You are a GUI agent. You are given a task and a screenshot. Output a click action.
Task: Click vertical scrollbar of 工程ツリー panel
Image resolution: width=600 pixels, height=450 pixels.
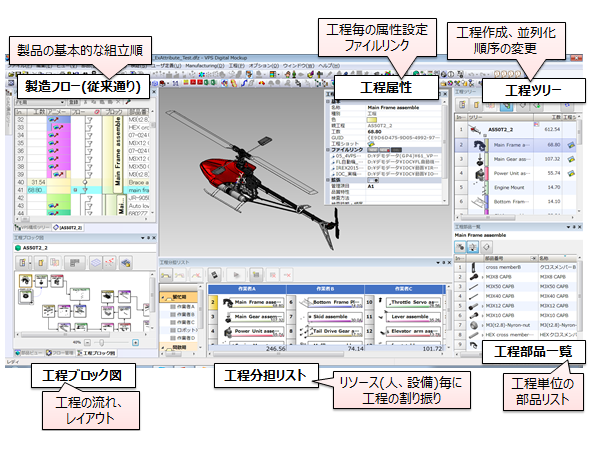(579, 165)
